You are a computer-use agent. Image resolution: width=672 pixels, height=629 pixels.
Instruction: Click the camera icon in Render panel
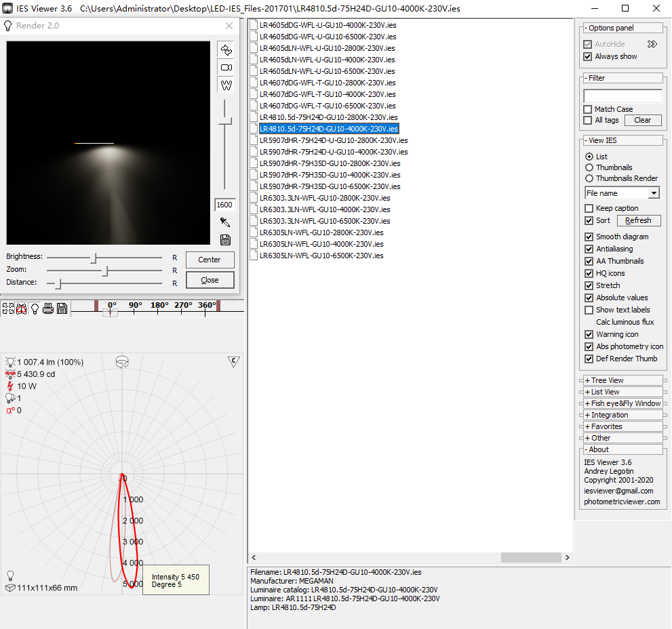(226, 68)
